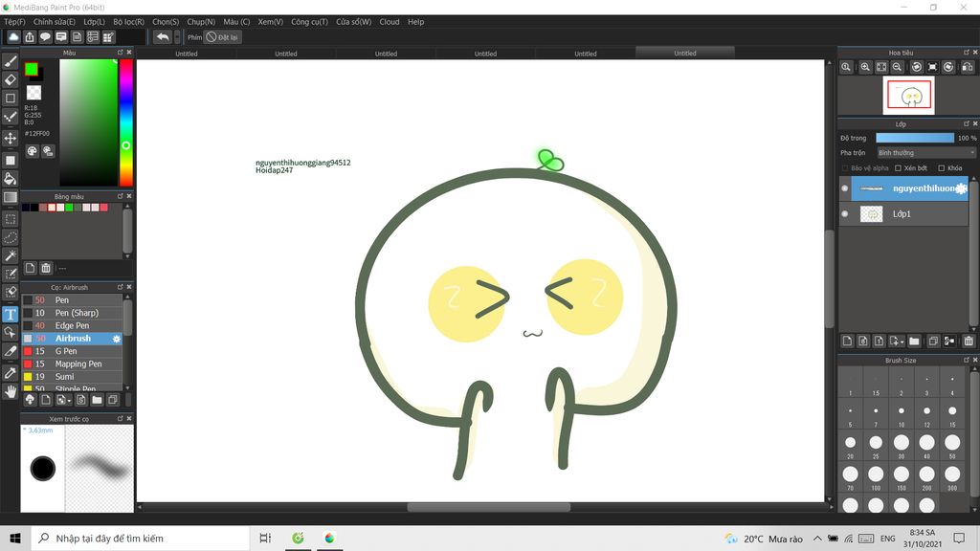Add new folder in layer panel
The width and height of the screenshot is (980, 551).
point(914,342)
